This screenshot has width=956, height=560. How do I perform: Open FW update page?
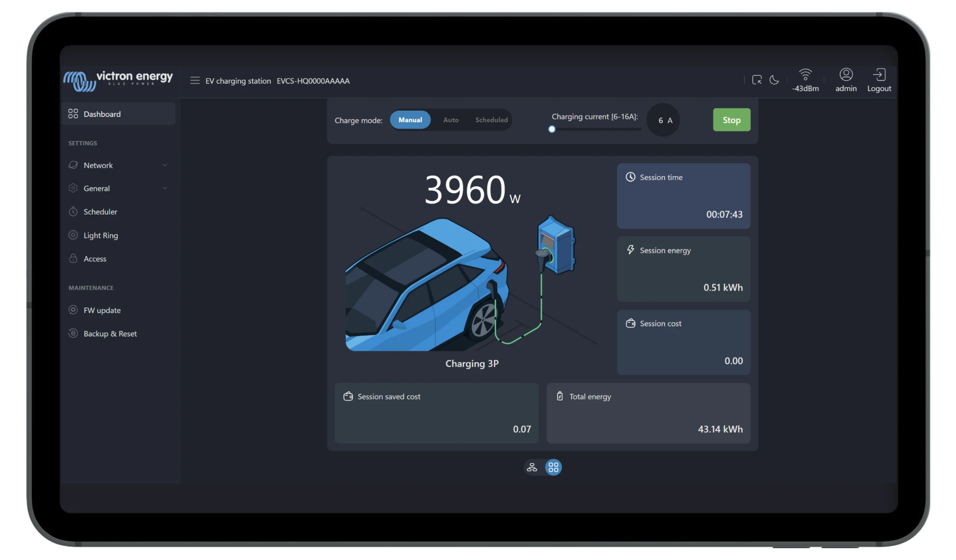pos(102,309)
